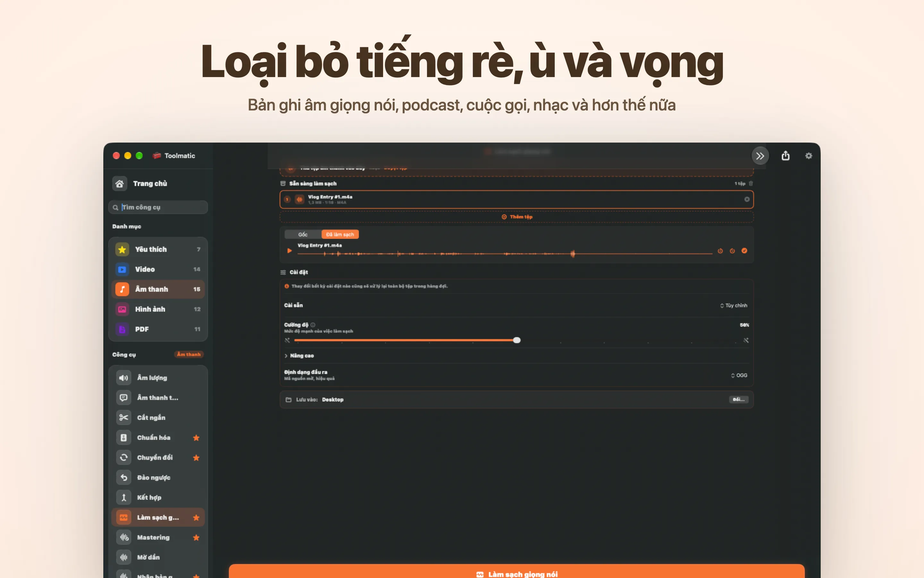Expand the Nâng cao section

click(299, 355)
